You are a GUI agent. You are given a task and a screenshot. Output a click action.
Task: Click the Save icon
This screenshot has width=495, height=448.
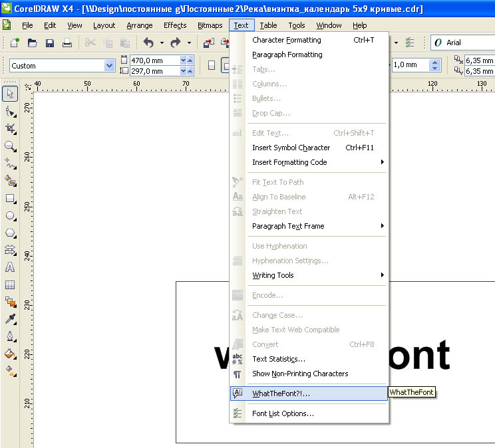click(49, 43)
